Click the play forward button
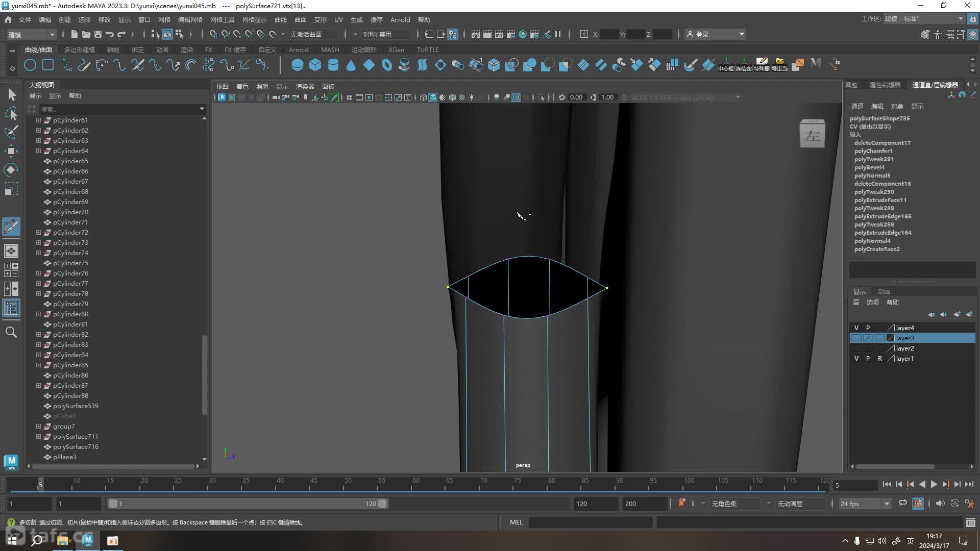 click(x=934, y=484)
